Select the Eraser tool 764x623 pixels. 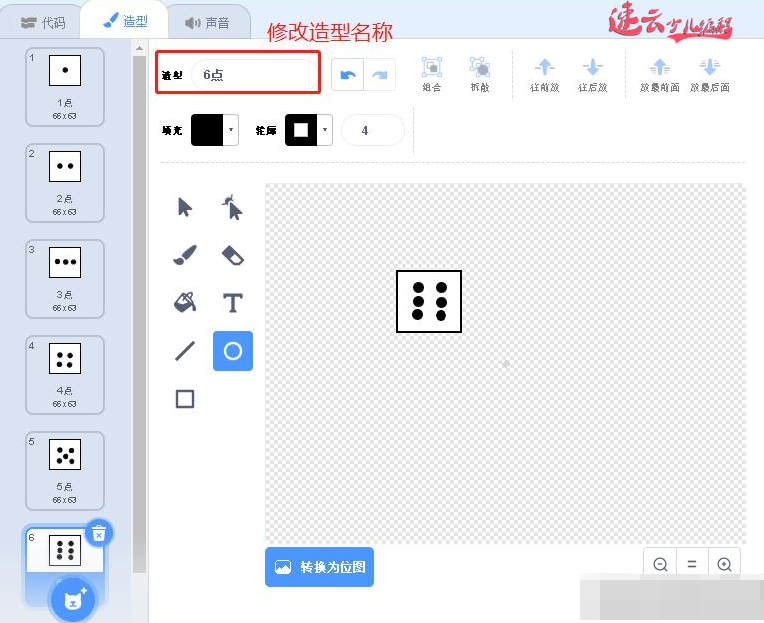coord(233,255)
